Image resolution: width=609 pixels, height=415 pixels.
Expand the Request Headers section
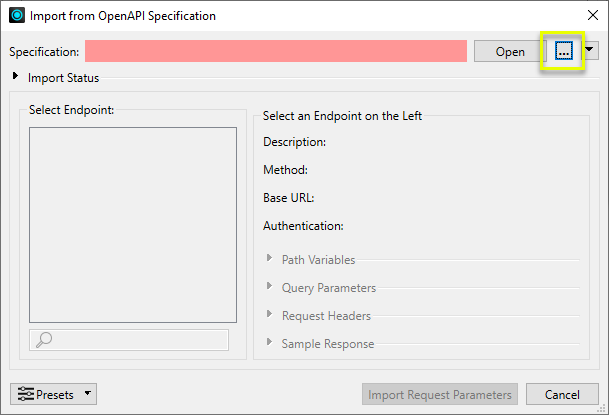(269, 316)
